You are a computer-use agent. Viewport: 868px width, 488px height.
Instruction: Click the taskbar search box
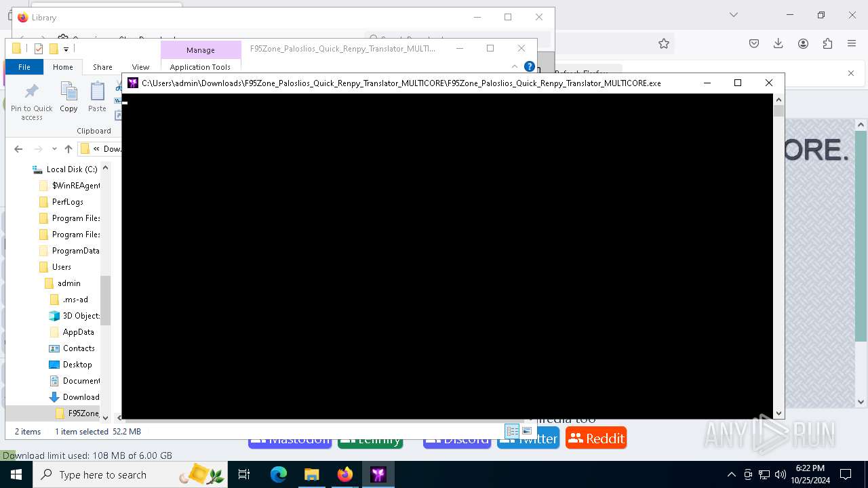(130, 474)
